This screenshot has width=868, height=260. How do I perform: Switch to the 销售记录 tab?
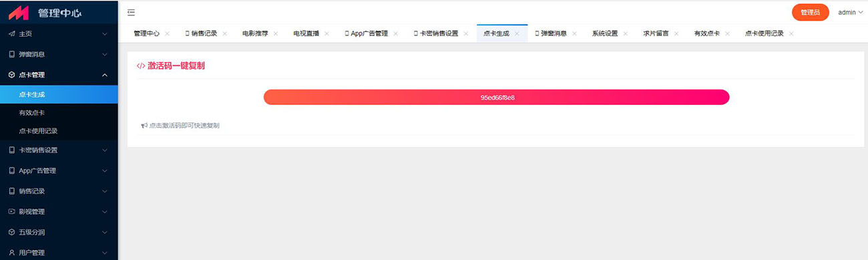[x=200, y=33]
